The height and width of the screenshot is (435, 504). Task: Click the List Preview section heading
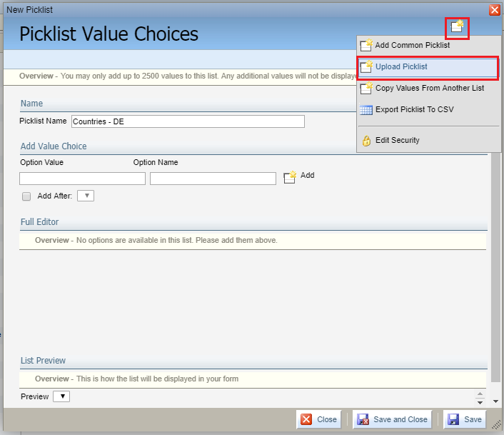(x=43, y=361)
